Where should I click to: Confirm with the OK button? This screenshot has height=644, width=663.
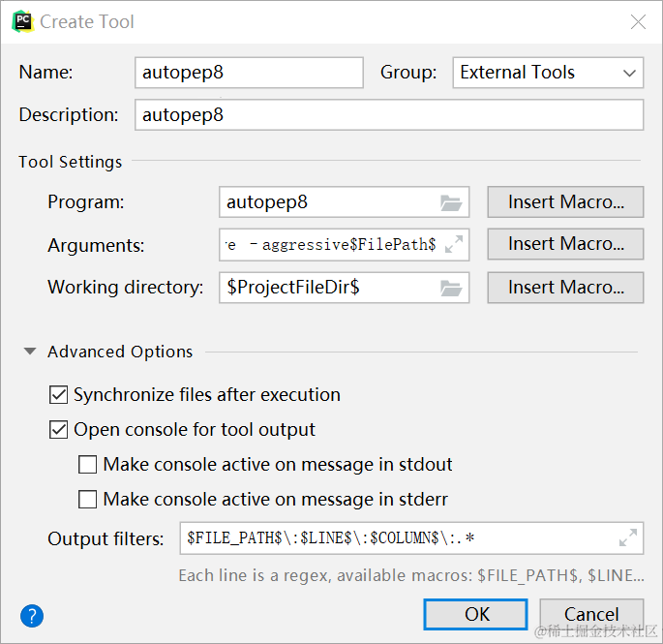pos(475,614)
